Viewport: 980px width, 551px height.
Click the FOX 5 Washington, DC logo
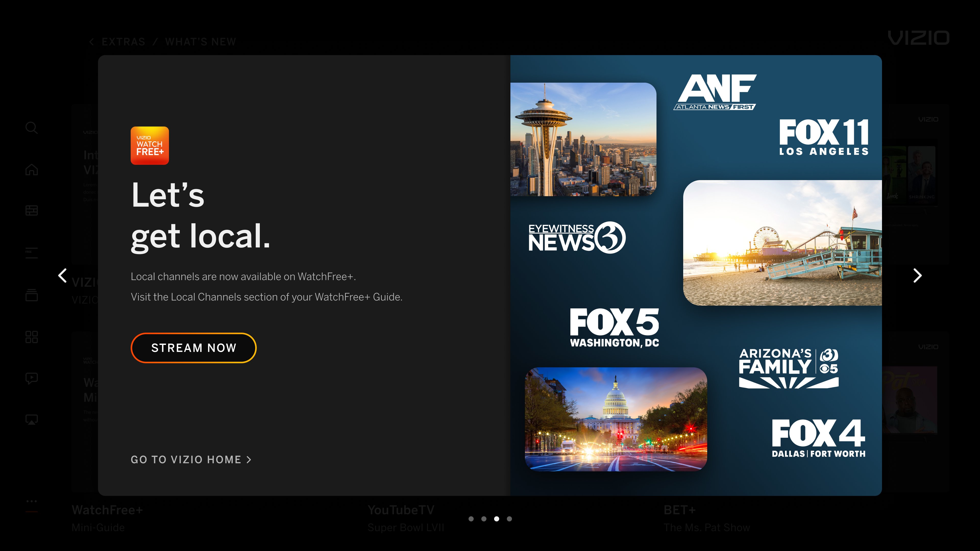tap(614, 328)
